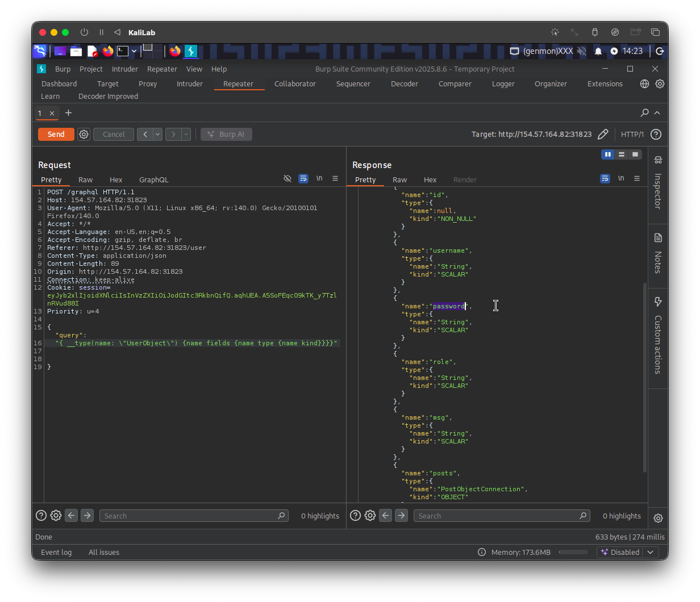Open Burp settings gear in main tab bar
The height and width of the screenshot is (602, 700).
[660, 84]
